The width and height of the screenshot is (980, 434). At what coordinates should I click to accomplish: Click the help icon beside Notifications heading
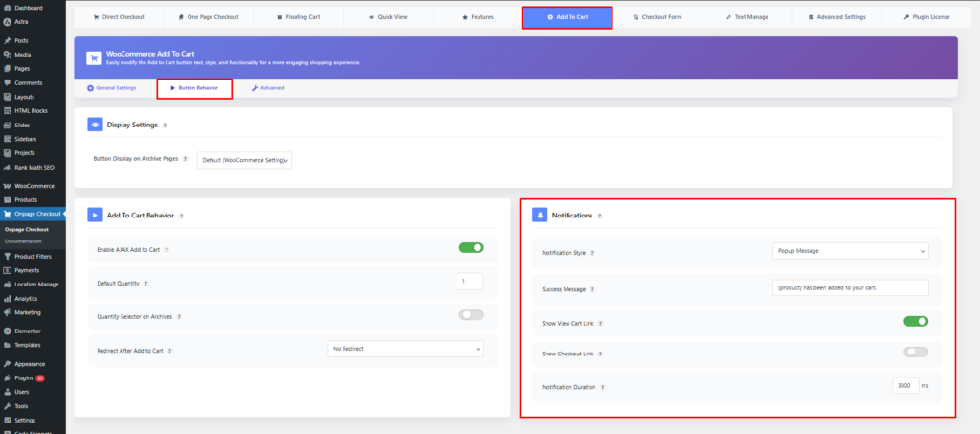coord(600,216)
